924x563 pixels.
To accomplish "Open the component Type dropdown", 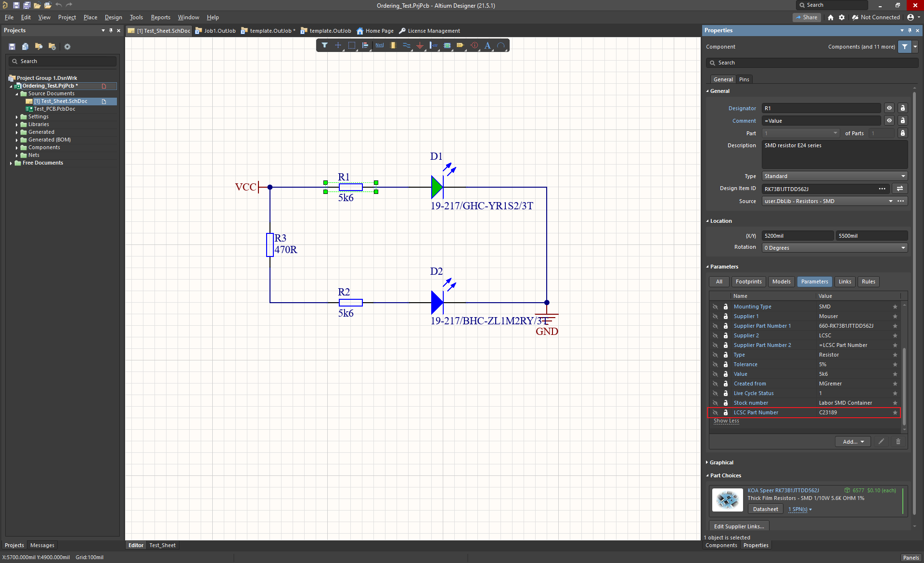I will [835, 176].
